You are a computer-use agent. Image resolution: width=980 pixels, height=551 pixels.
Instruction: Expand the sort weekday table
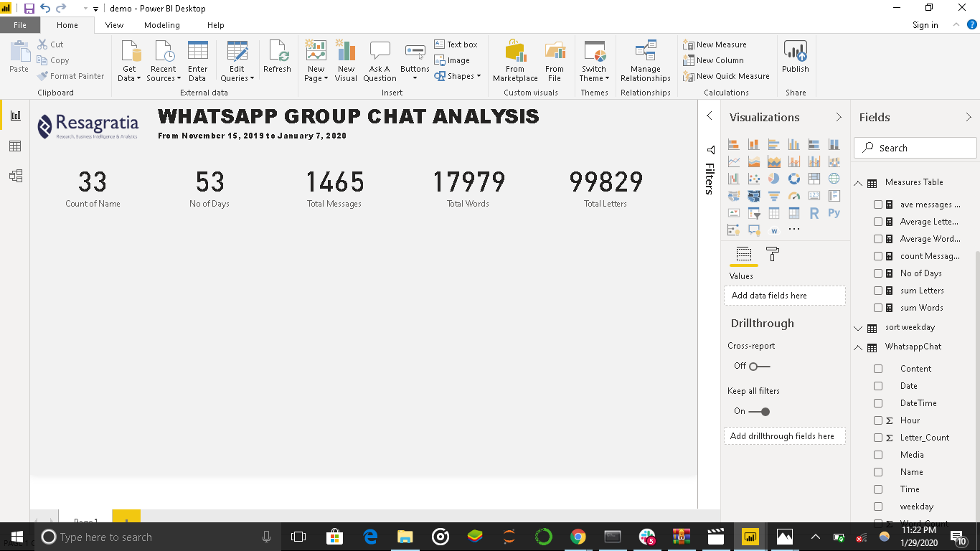tap(858, 327)
